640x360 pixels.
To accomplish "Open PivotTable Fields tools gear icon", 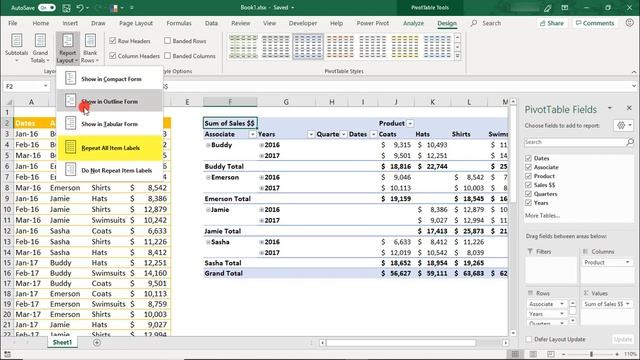I will [x=623, y=126].
